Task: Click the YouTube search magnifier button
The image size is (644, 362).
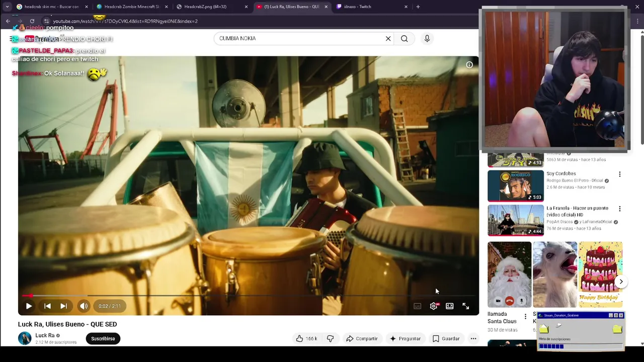Action: tap(404, 38)
